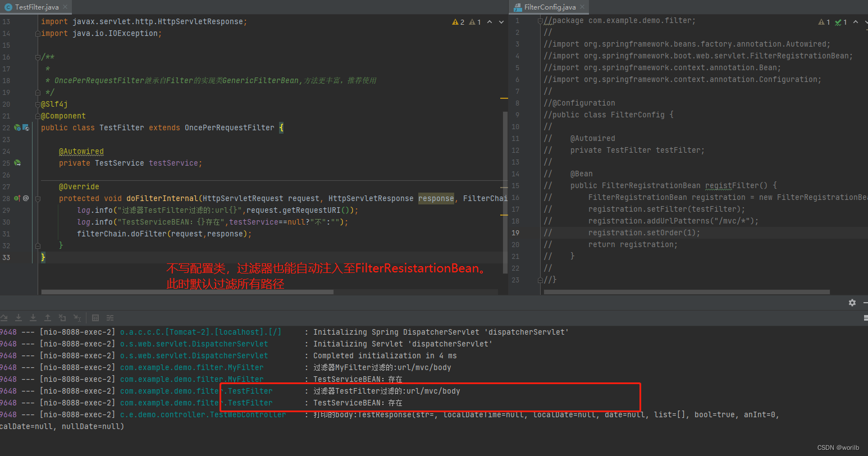The image size is (868, 456).
Task: Collapse the annotations fold at line 20
Action: click(x=38, y=104)
